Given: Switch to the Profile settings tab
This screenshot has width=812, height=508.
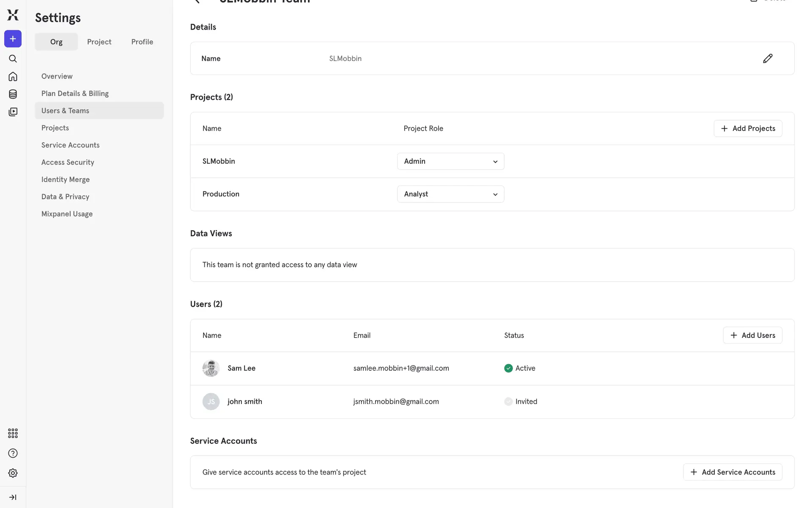Looking at the screenshot, I should pyautogui.click(x=142, y=42).
